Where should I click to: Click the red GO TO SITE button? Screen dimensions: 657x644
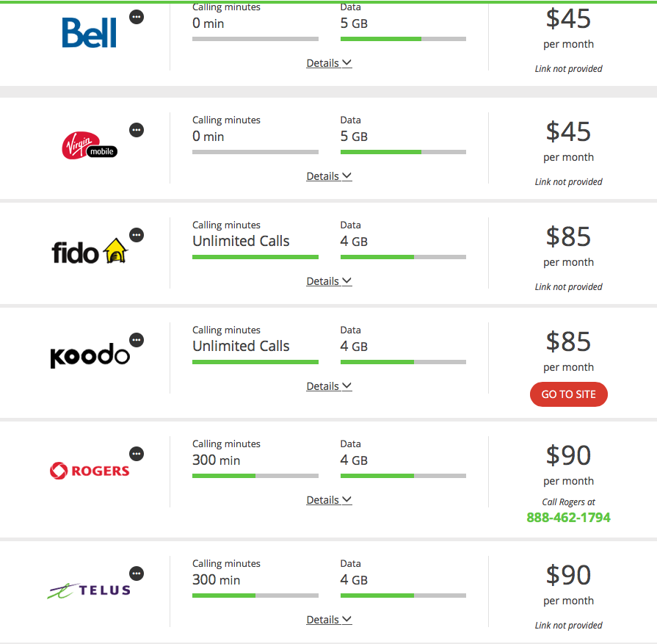tap(569, 394)
